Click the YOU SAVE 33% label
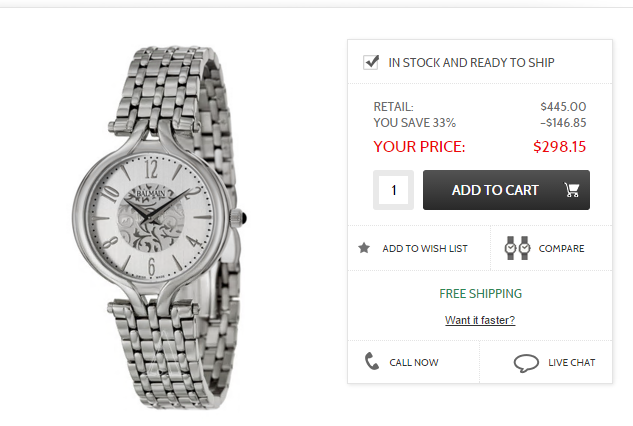The image size is (633, 426). (x=415, y=123)
